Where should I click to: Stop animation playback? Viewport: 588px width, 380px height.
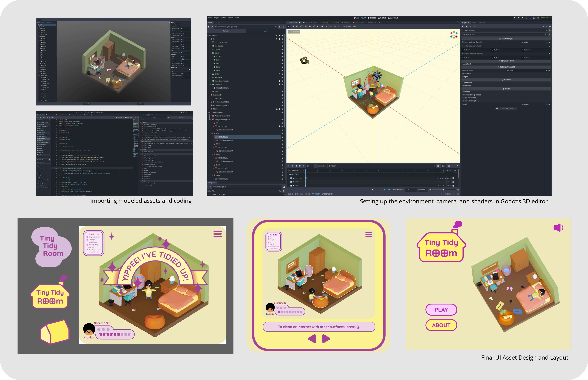pos(296,166)
